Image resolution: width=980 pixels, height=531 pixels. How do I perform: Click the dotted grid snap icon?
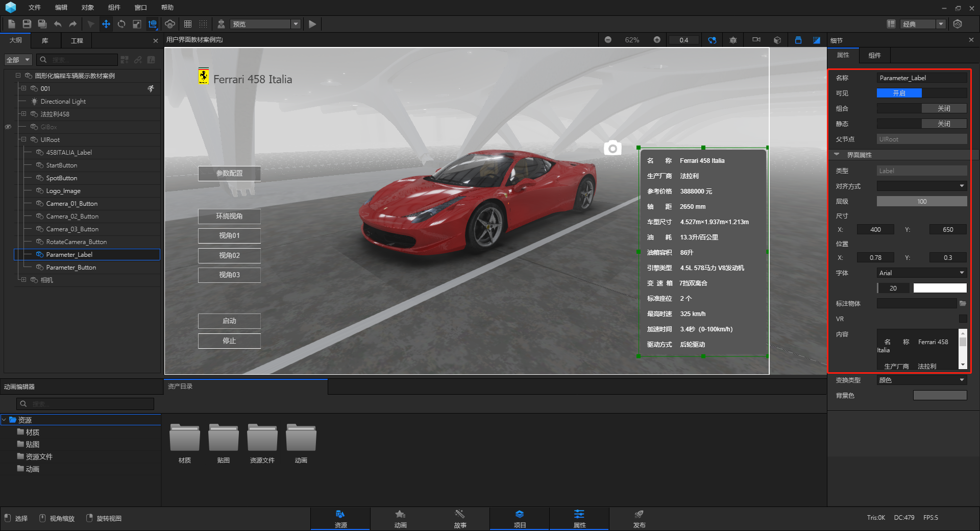[x=203, y=24]
